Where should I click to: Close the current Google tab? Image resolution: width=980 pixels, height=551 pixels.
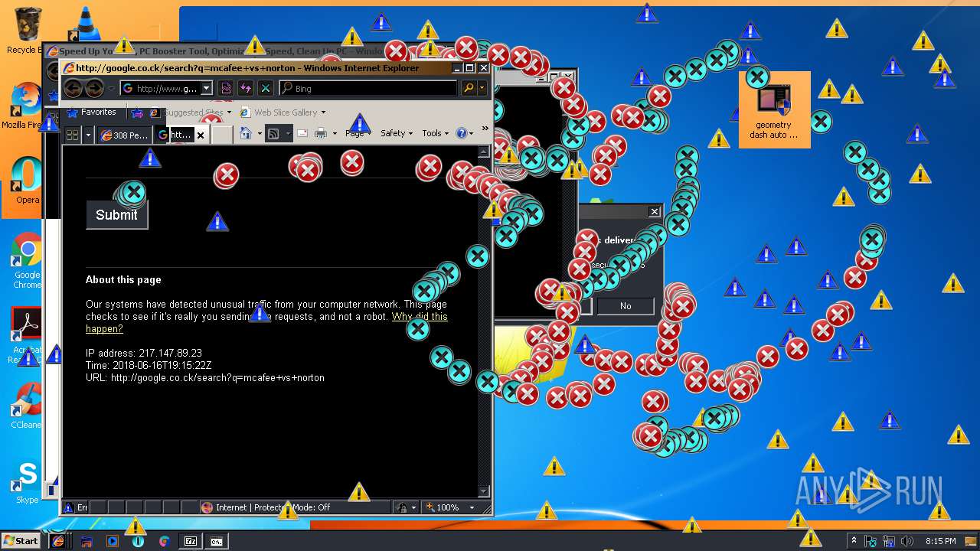[201, 135]
